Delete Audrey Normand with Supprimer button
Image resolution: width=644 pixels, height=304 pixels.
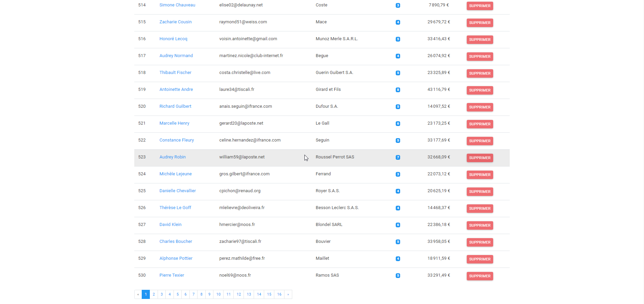tap(480, 56)
